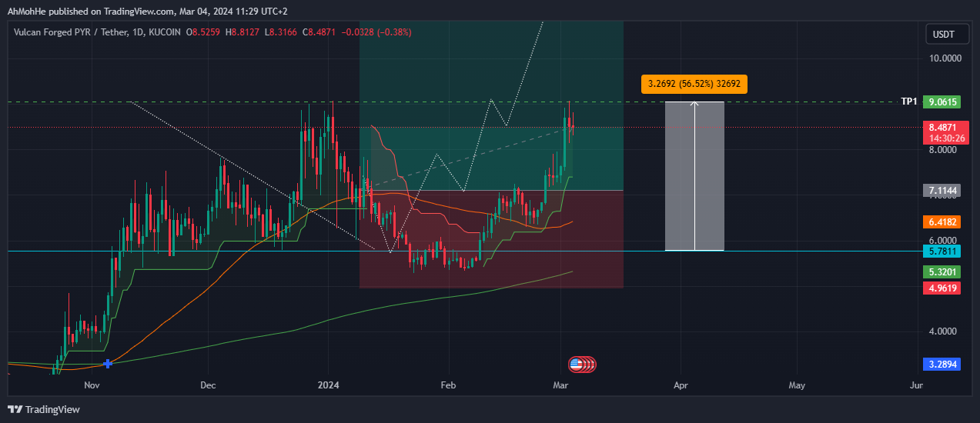The width and height of the screenshot is (980, 423).
Task: Click the blue 3.2894 price tag
Action: [x=942, y=364]
